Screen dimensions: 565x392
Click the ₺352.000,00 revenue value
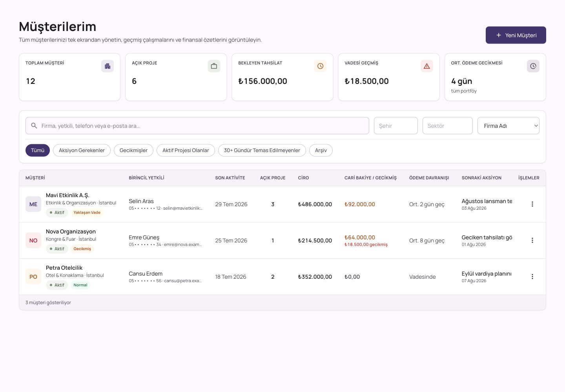pos(315,277)
